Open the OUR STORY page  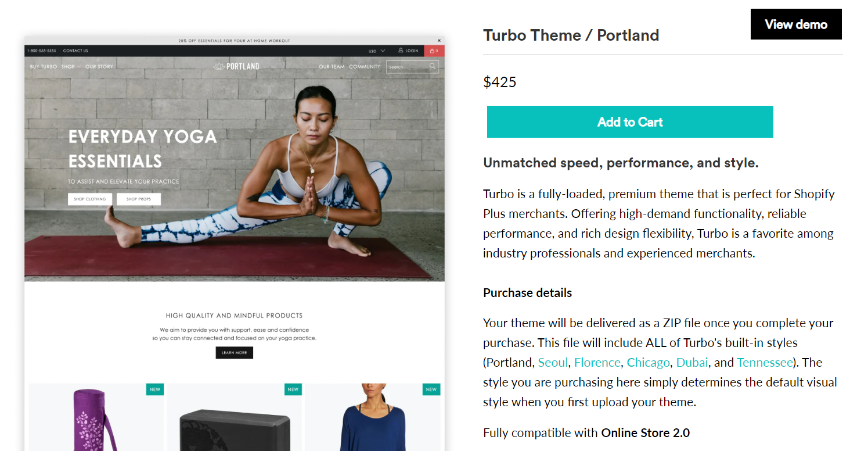(x=99, y=66)
